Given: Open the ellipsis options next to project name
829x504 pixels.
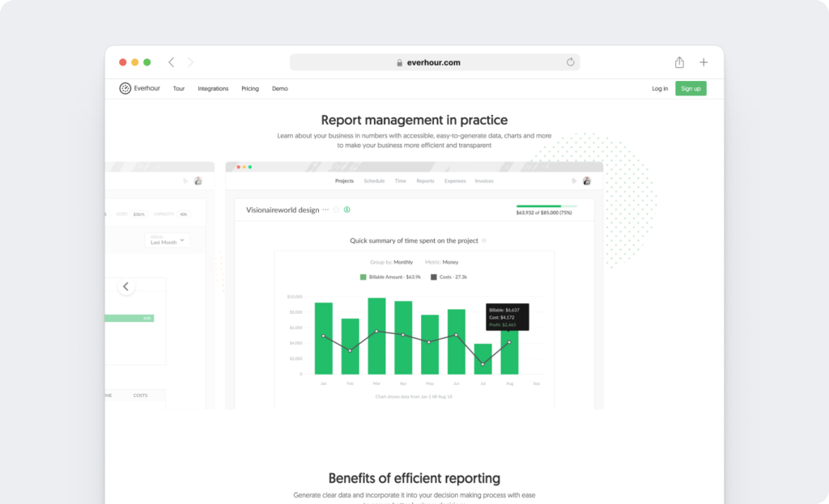Looking at the screenshot, I should 326,210.
